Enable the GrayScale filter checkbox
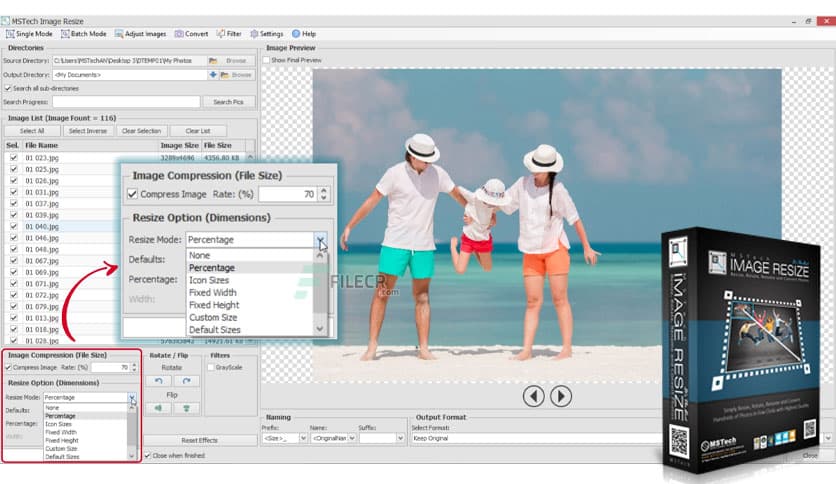 pos(211,367)
